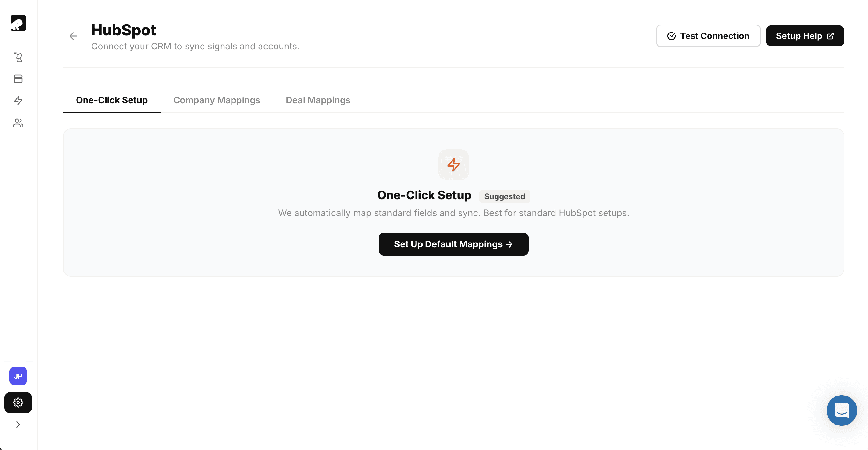The image size is (868, 450).
Task: Click the external link icon in Setup Help
Action: 831,36
